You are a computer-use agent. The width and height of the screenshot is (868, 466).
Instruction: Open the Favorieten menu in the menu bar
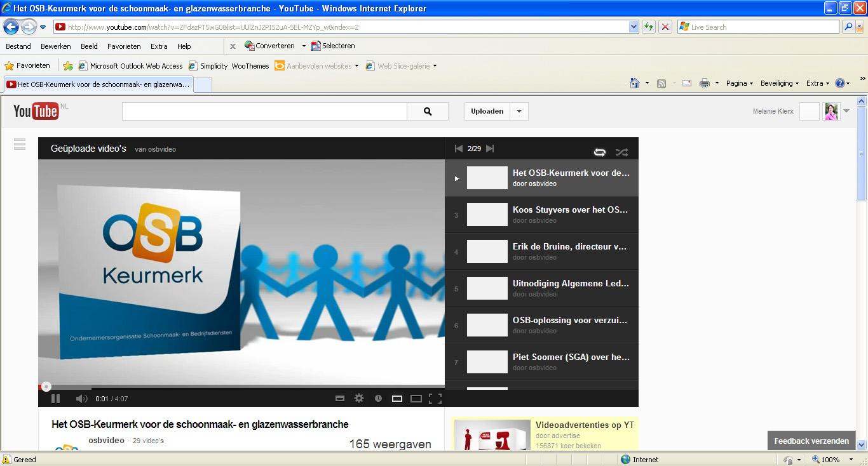pos(124,46)
